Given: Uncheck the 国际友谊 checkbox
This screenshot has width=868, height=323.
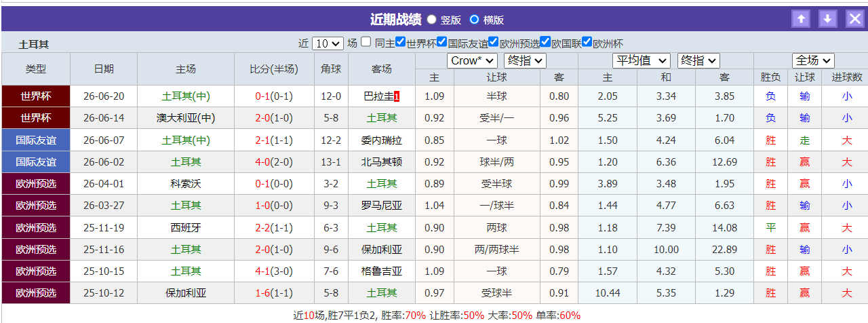Looking at the screenshot, I should click(442, 42).
